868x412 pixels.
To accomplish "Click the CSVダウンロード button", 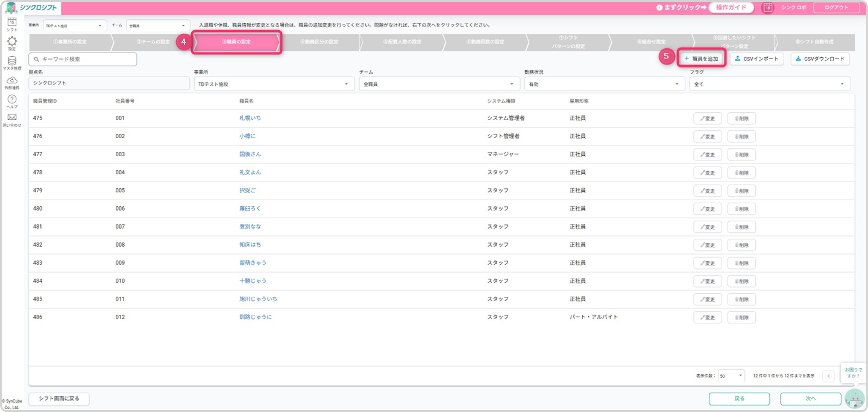I will point(820,59).
